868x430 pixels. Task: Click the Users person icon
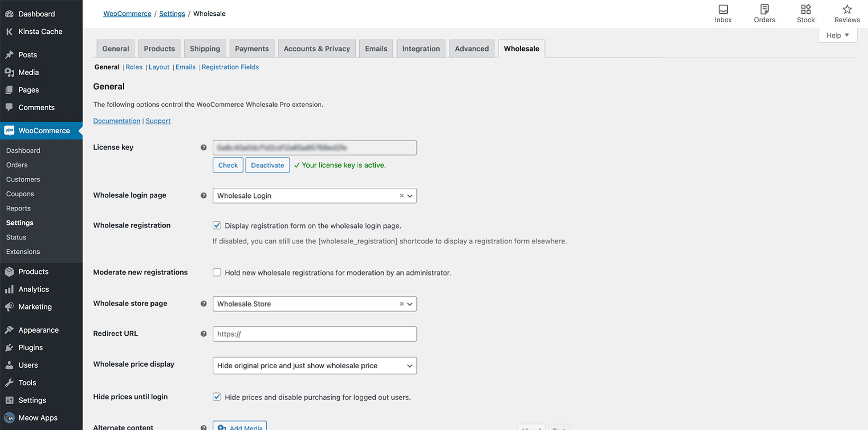pyautogui.click(x=10, y=365)
